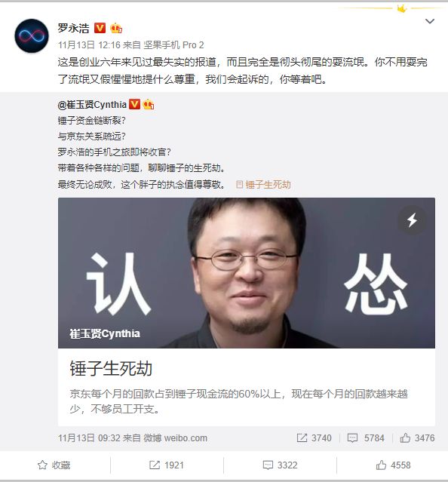This screenshot has height=482, width=448.
Task: Click the membership crown badge next to 罗永浩
Action: pos(116,28)
